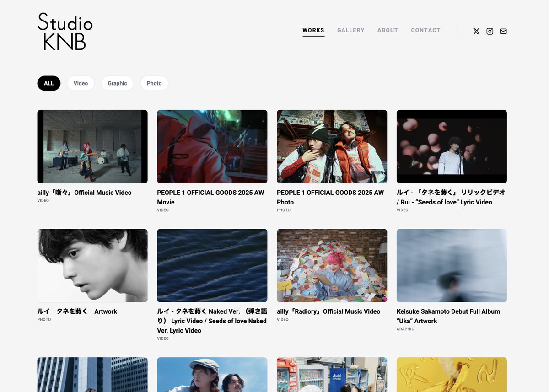Open the Seeds of love Lyric Video thumbnail

point(452,146)
